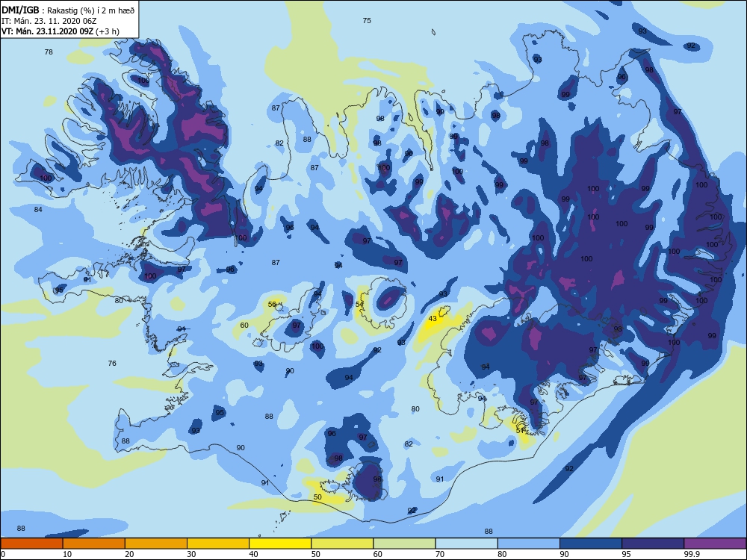This screenshot has height=560, width=747.
Task: Click the legend tick label '10'
Action: tap(67, 554)
